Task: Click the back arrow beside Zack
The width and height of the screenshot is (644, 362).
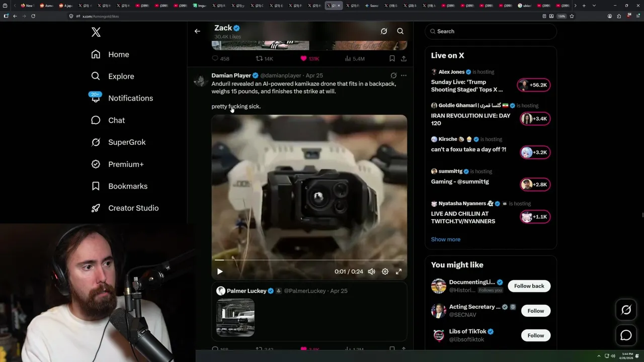Action: [x=197, y=31]
